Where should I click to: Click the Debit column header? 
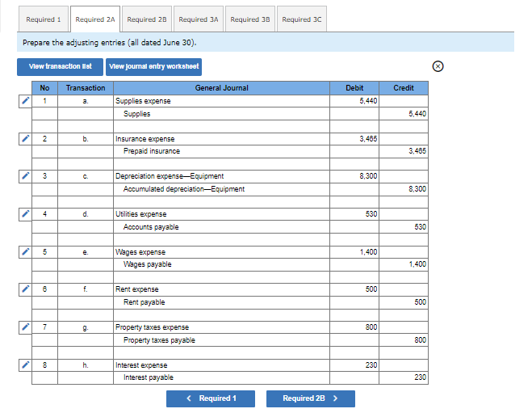[x=354, y=88]
